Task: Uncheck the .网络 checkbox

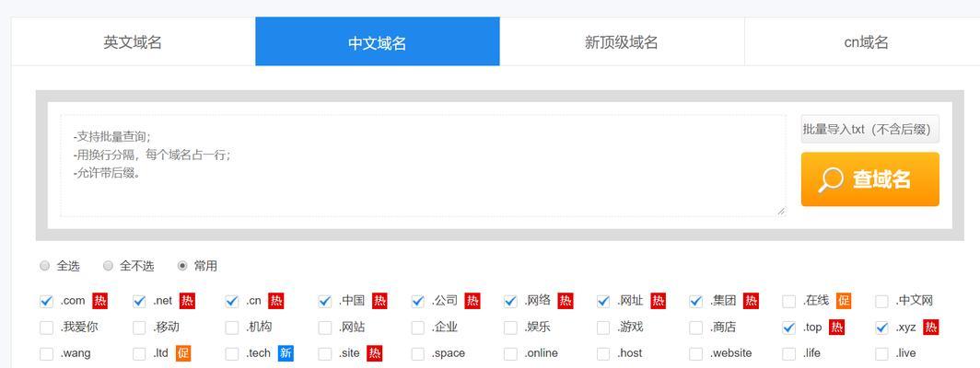Action: tap(510, 301)
